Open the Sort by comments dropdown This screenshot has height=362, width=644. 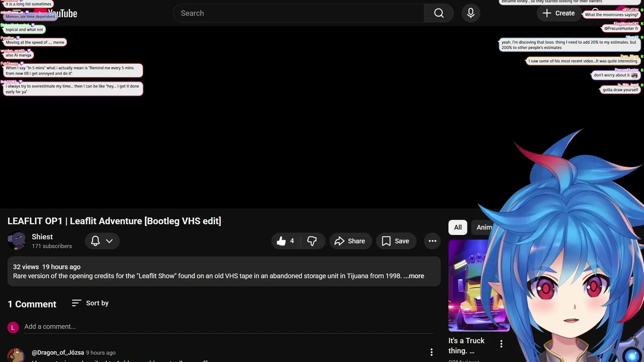tap(90, 303)
